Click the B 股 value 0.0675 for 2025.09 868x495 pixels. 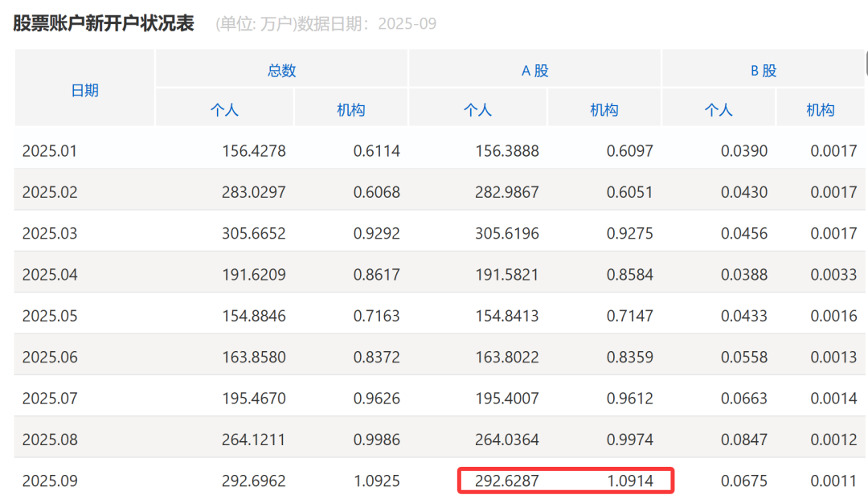pyautogui.click(x=745, y=480)
